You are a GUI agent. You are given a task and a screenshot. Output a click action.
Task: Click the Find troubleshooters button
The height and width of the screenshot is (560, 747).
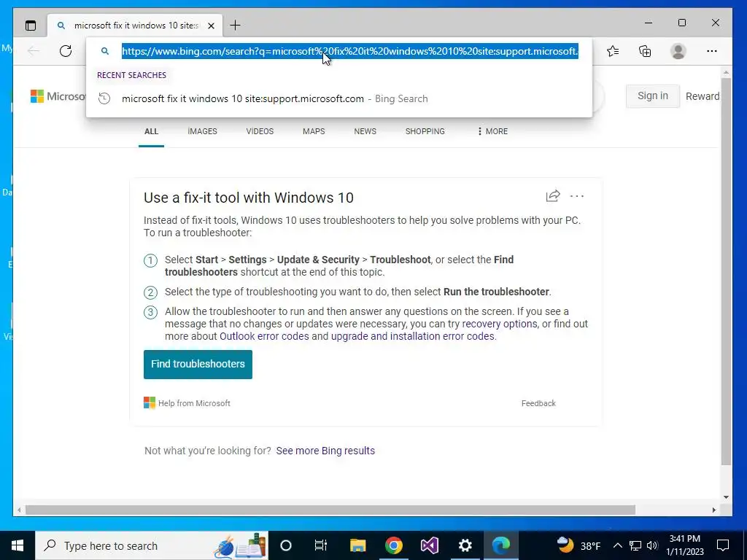point(198,365)
